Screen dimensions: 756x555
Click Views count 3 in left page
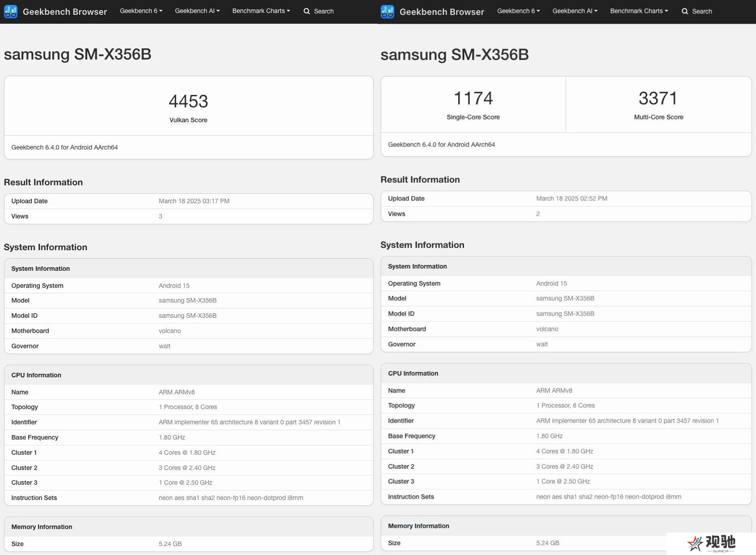(160, 216)
